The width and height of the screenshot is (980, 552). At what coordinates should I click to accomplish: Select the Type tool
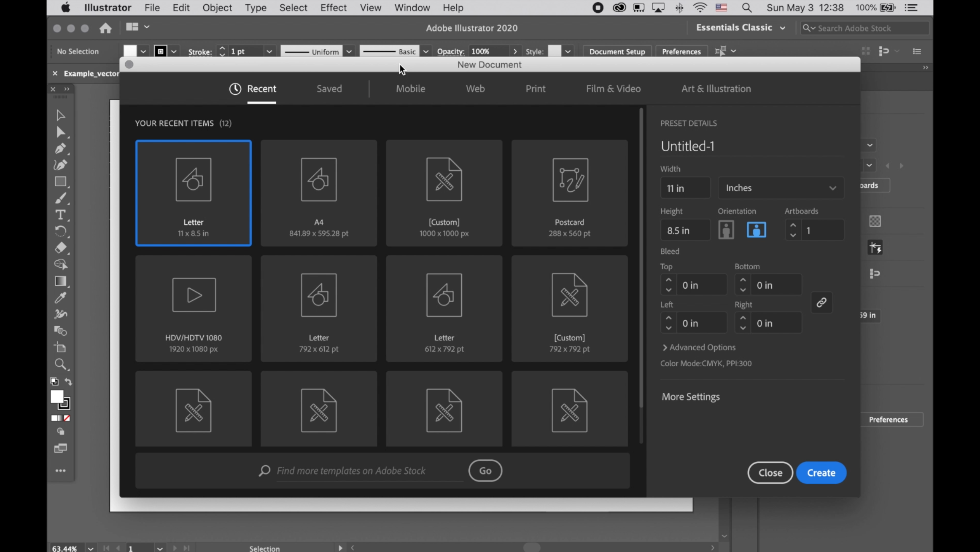click(60, 214)
